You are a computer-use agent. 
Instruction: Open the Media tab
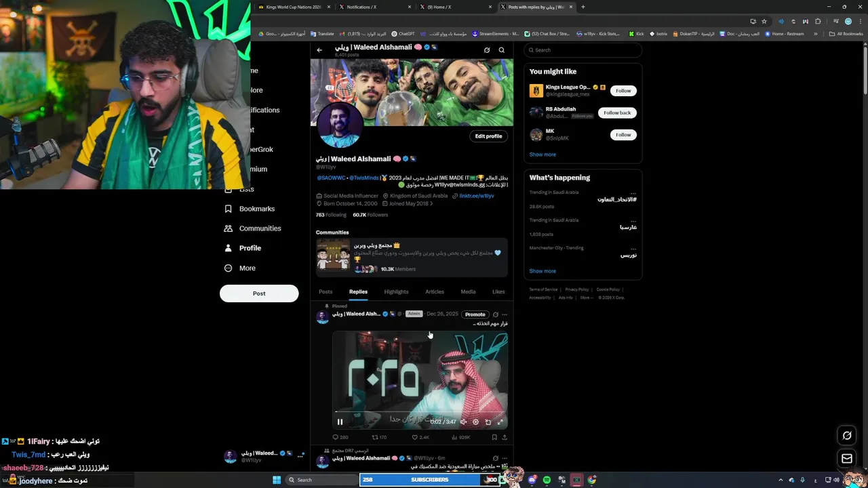[468, 291]
